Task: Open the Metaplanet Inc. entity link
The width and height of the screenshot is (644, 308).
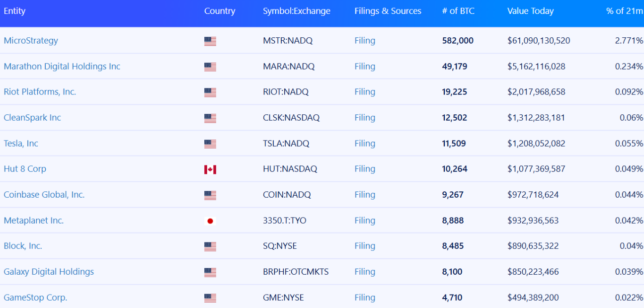Action: 34,221
